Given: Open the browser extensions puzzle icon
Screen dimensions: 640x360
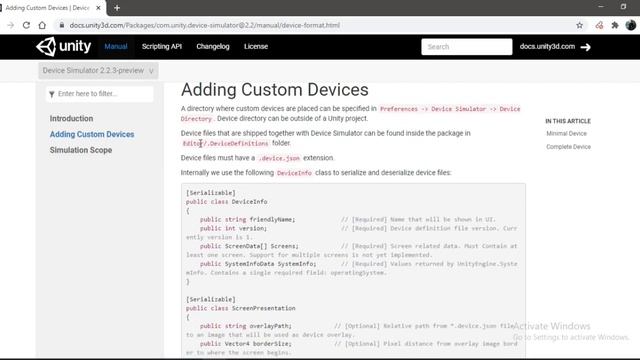Looking at the screenshot, I should [x=615, y=25].
